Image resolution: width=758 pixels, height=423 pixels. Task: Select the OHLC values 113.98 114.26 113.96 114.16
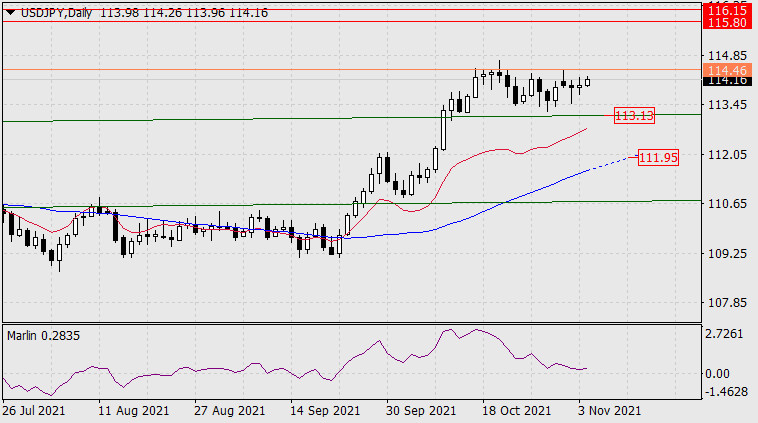pos(184,13)
